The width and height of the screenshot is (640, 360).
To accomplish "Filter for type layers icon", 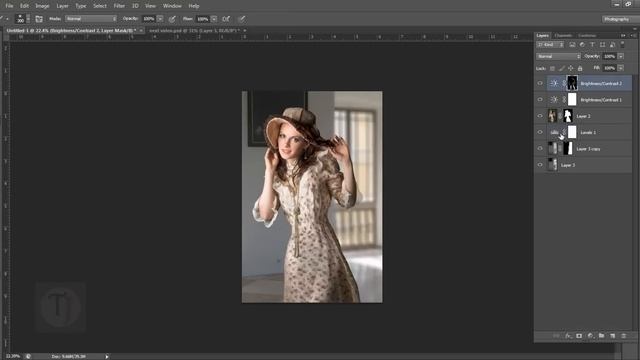I will 592,44.
